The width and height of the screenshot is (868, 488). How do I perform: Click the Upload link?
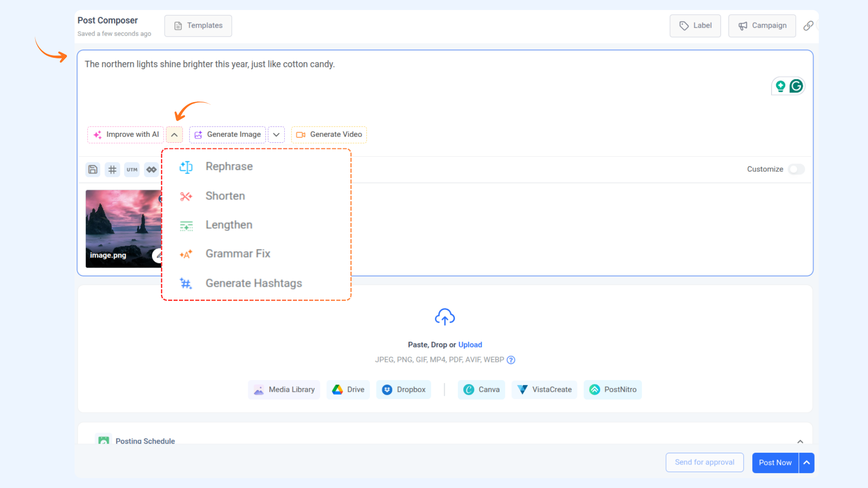[x=470, y=345]
